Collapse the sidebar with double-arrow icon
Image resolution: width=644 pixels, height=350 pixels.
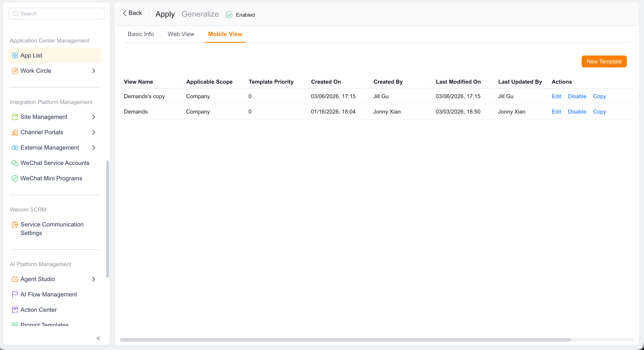click(98, 338)
